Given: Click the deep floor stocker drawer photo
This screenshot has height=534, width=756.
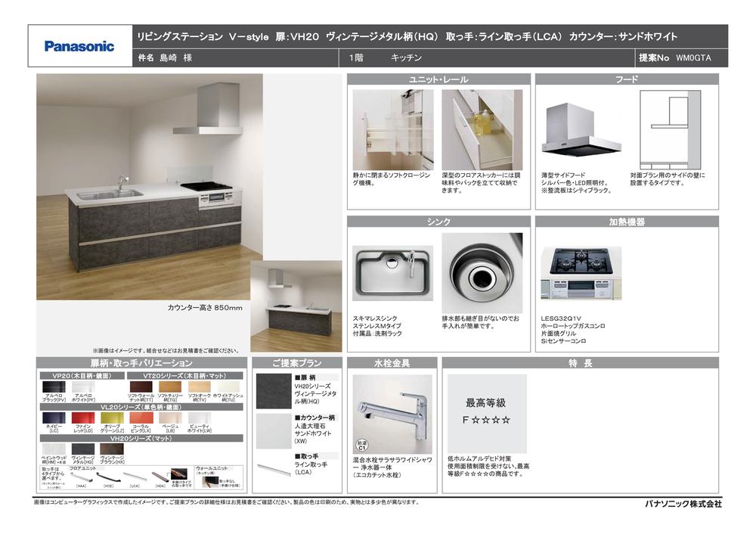Looking at the screenshot, I should click(x=482, y=129).
